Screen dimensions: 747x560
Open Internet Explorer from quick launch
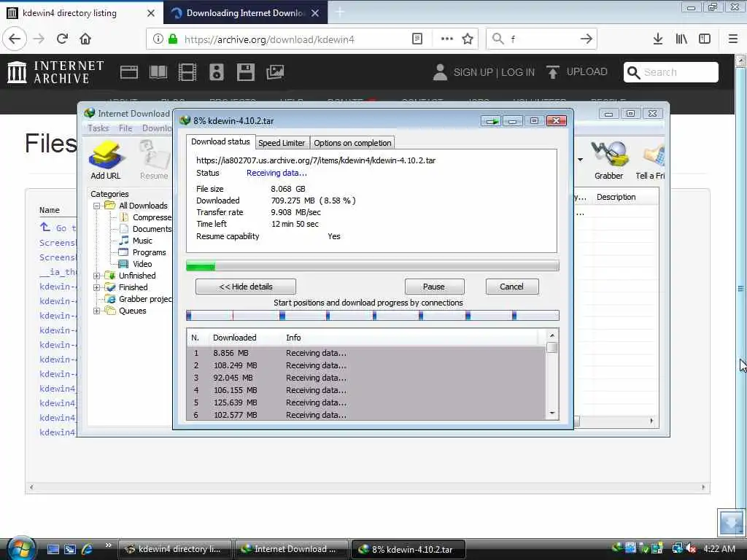point(87,549)
